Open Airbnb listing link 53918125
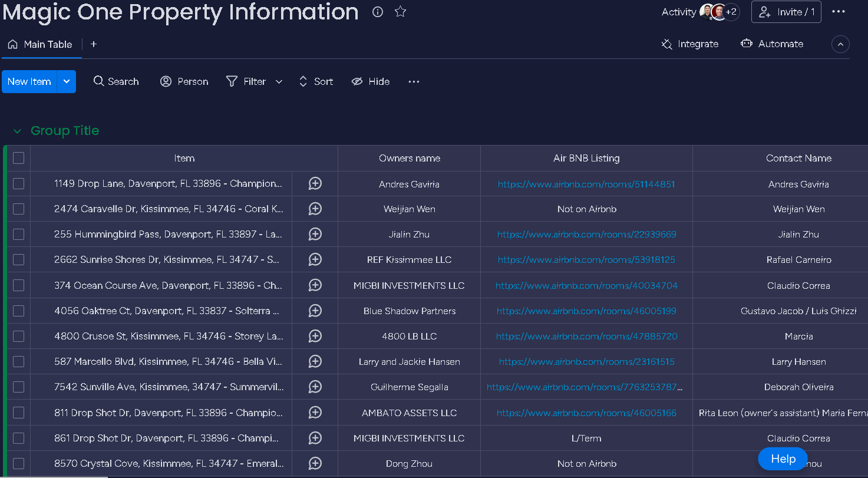 click(x=586, y=260)
